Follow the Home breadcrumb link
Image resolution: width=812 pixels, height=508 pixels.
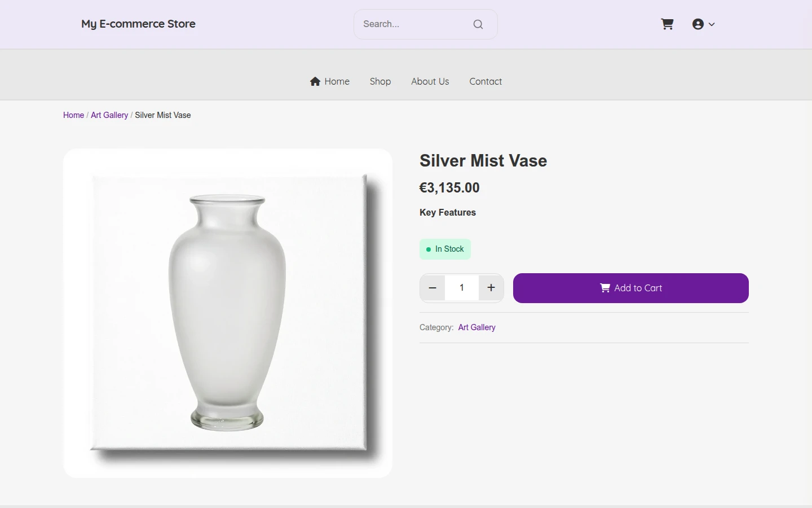pos(73,115)
